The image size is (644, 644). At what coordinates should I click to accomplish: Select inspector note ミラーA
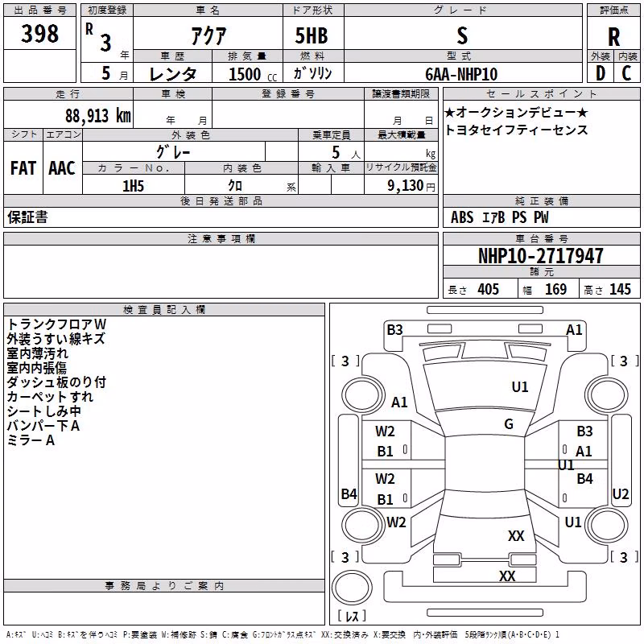point(31,440)
